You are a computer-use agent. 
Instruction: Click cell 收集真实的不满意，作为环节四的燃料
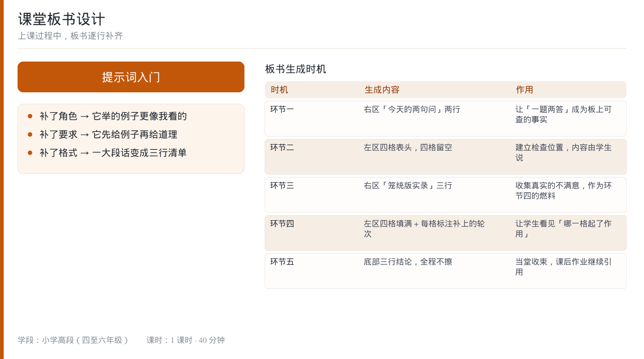click(x=563, y=190)
